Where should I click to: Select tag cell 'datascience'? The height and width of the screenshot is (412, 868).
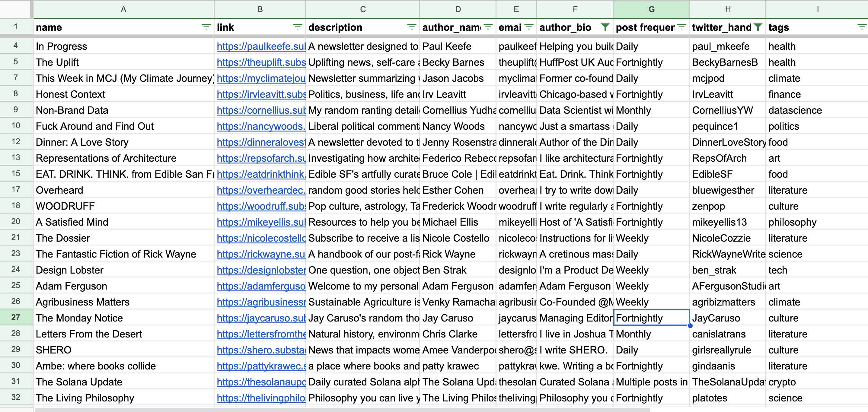[817, 110]
